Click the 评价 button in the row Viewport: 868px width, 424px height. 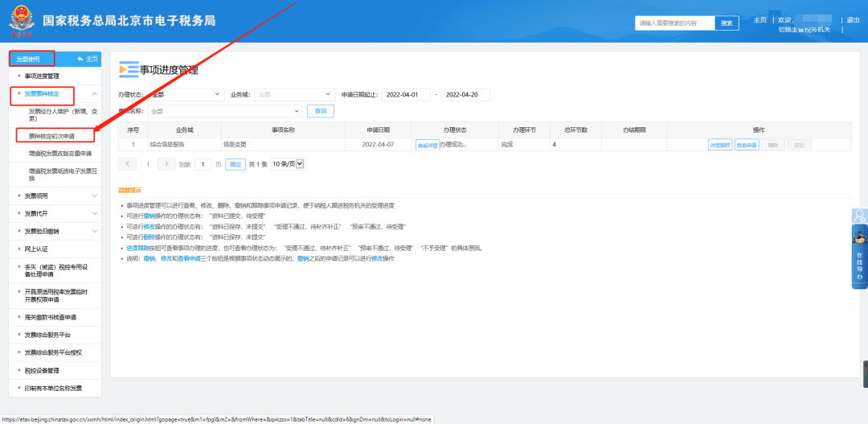tap(800, 145)
